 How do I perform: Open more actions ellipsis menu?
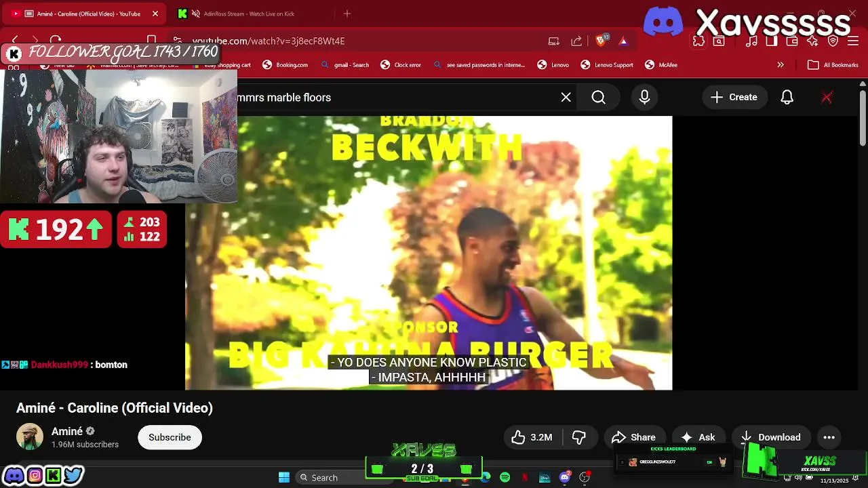(829, 437)
